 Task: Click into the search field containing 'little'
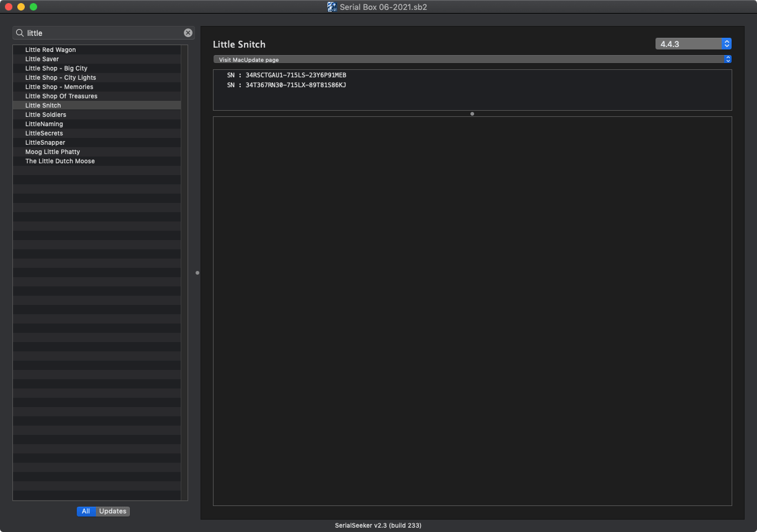[x=102, y=33]
